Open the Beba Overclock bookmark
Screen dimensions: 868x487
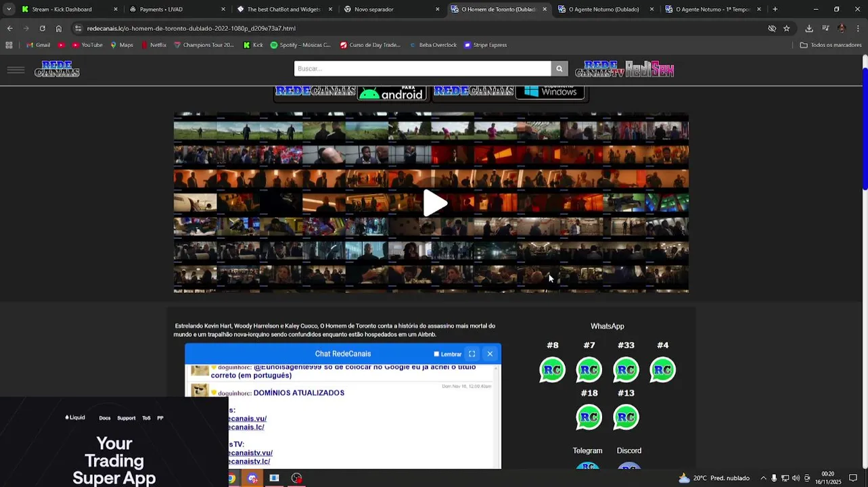point(433,45)
